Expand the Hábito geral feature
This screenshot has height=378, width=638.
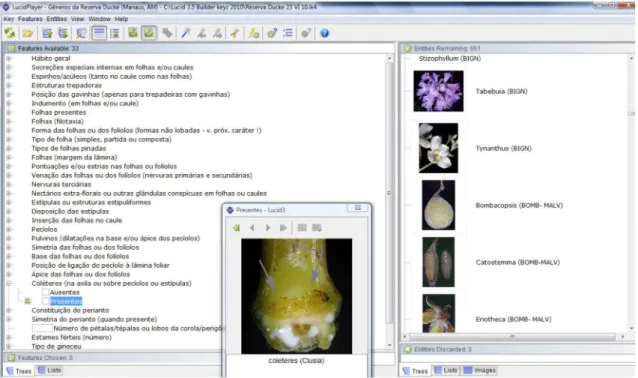pos(9,59)
